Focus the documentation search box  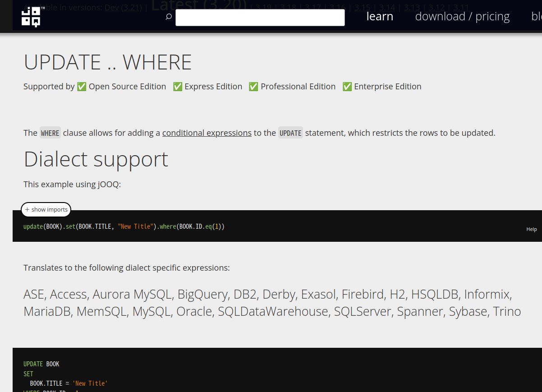pos(260,18)
